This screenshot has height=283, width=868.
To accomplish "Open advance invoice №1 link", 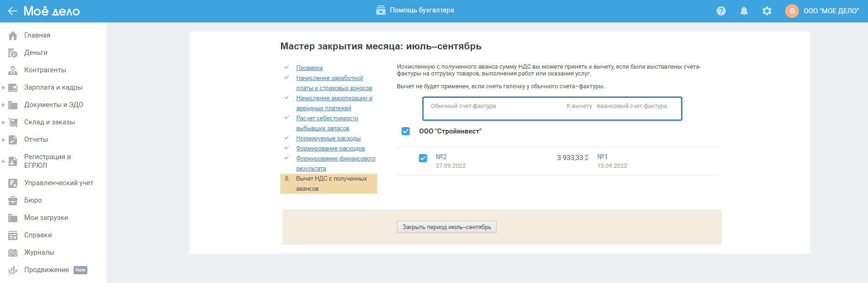I will point(602,157).
